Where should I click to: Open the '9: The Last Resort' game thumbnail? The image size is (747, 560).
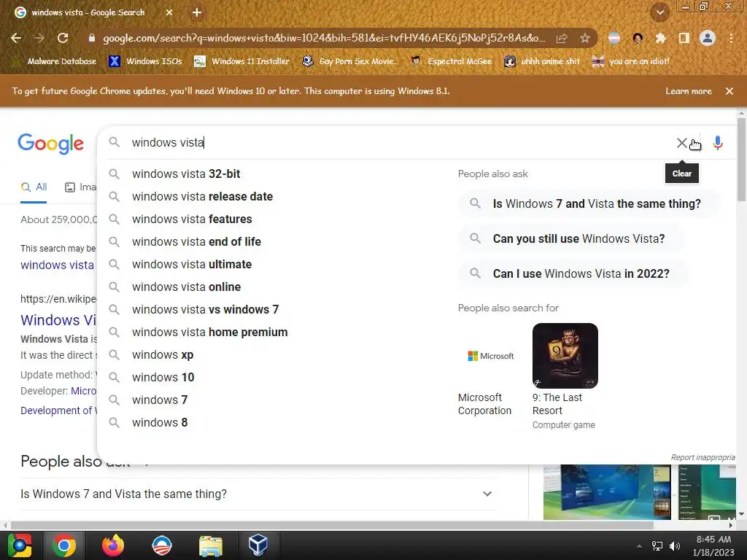(565, 356)
